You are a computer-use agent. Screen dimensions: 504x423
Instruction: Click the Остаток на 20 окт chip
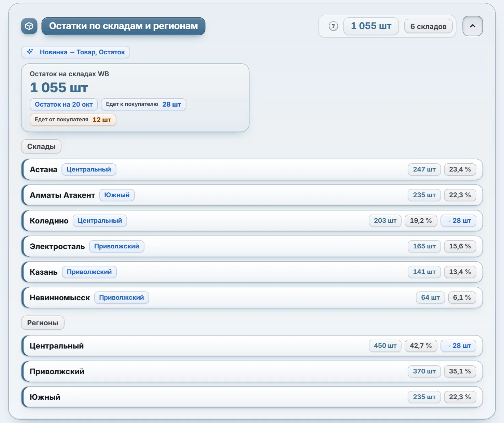tap(64, 105)
